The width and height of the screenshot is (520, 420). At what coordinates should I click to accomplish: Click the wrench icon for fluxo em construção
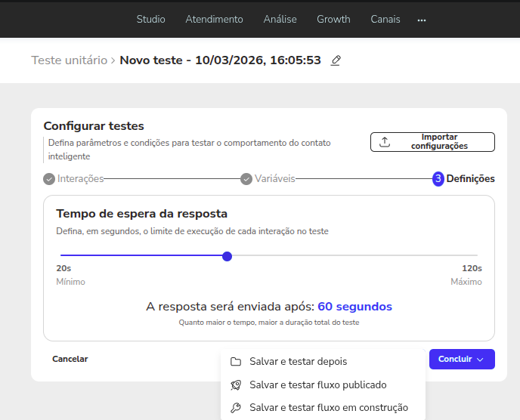[236, 408]
